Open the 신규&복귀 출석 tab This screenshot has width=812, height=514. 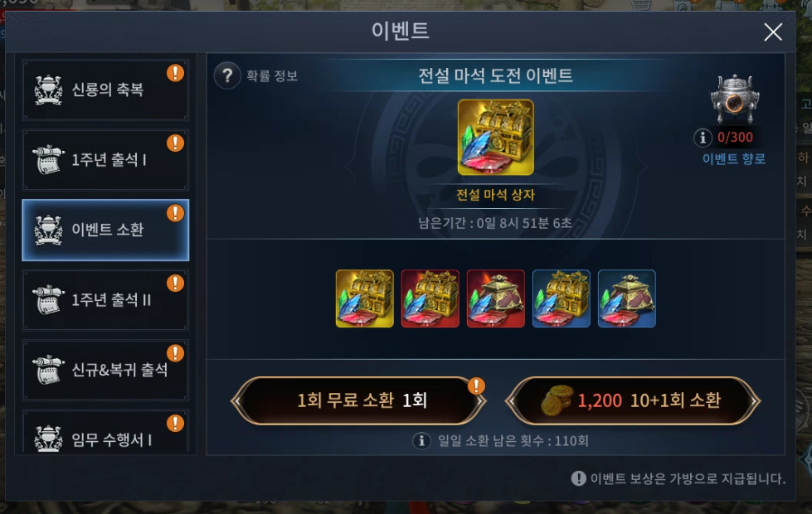tap(105, 370)
